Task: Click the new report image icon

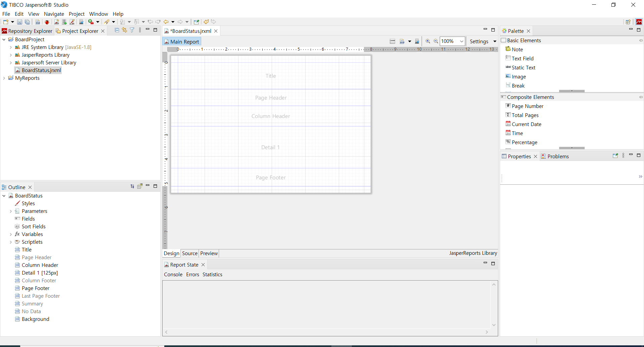Action: point(56,22)
